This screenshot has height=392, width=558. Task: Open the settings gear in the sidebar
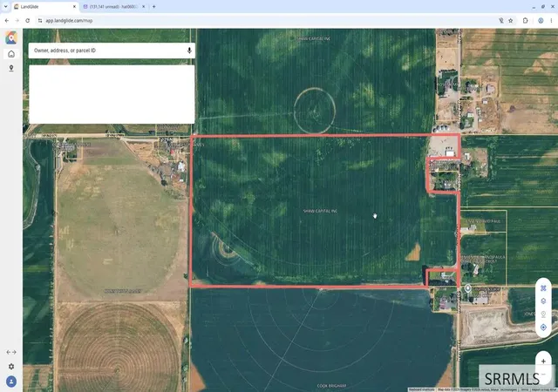11,367
